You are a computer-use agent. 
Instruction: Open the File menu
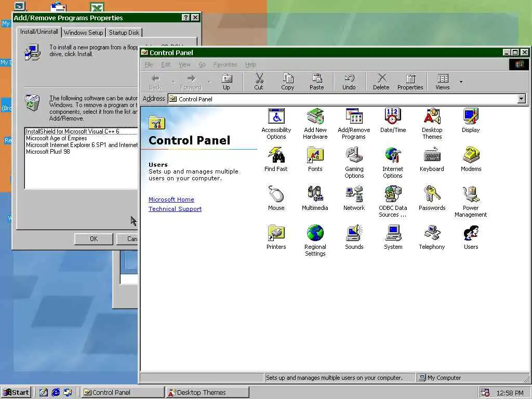tap(149, 64)
